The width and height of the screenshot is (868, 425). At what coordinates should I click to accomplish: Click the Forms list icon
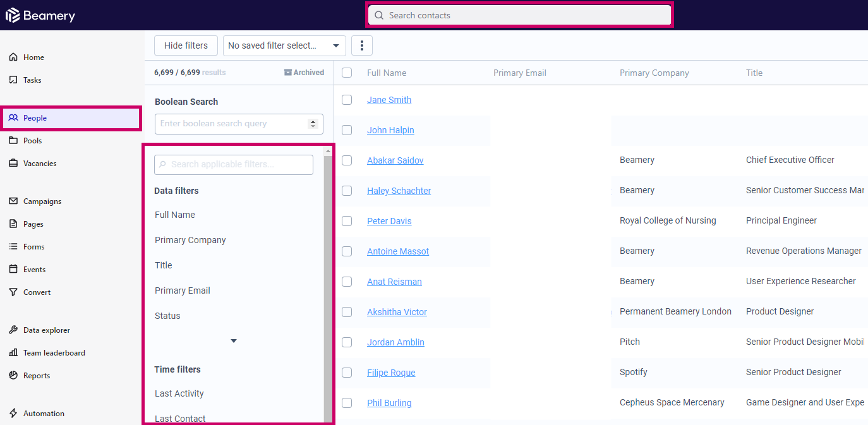13,247
